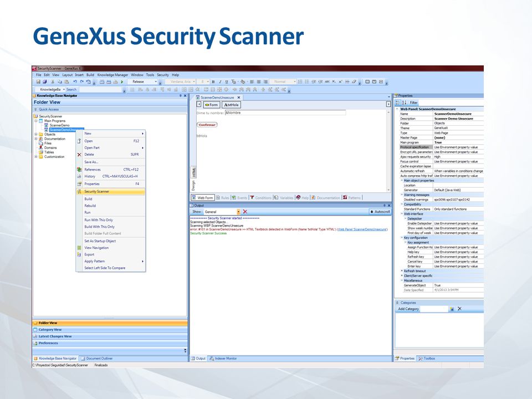Click the categorized sort icon in Properties

click(398, 103)
